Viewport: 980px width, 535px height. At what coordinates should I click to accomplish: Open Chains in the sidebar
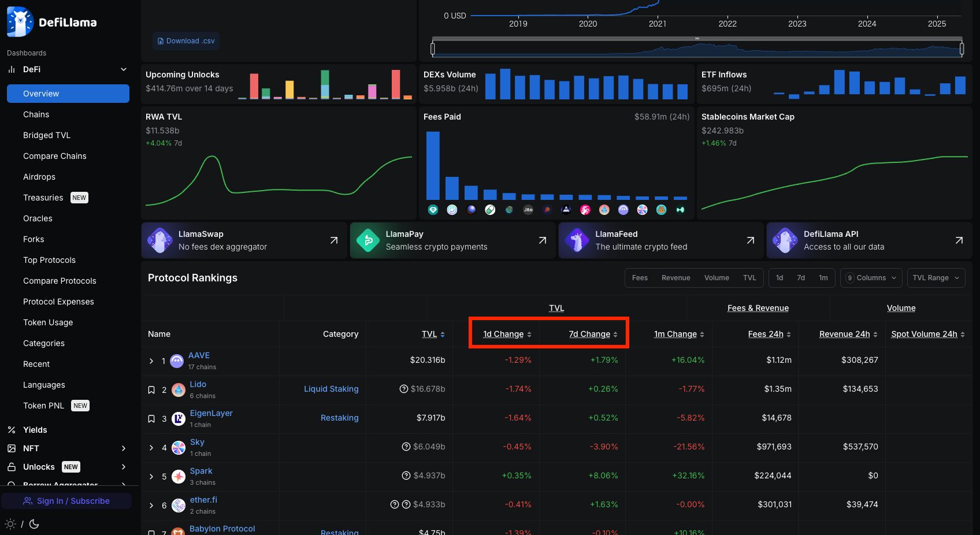pos(68,114)
